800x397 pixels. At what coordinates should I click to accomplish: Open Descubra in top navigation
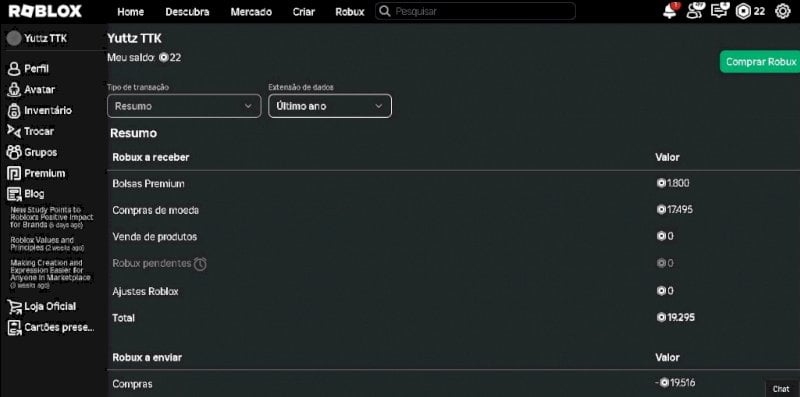[187, 12]
